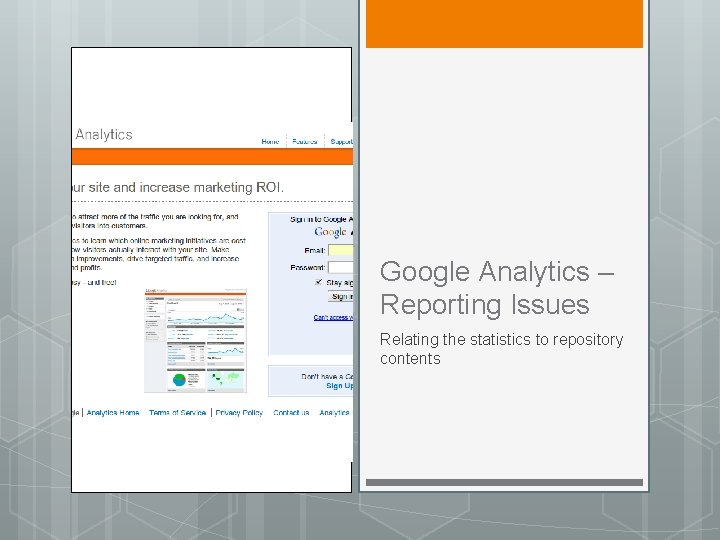
Task: Open the Analytics Home footer link
Action: 113,413
